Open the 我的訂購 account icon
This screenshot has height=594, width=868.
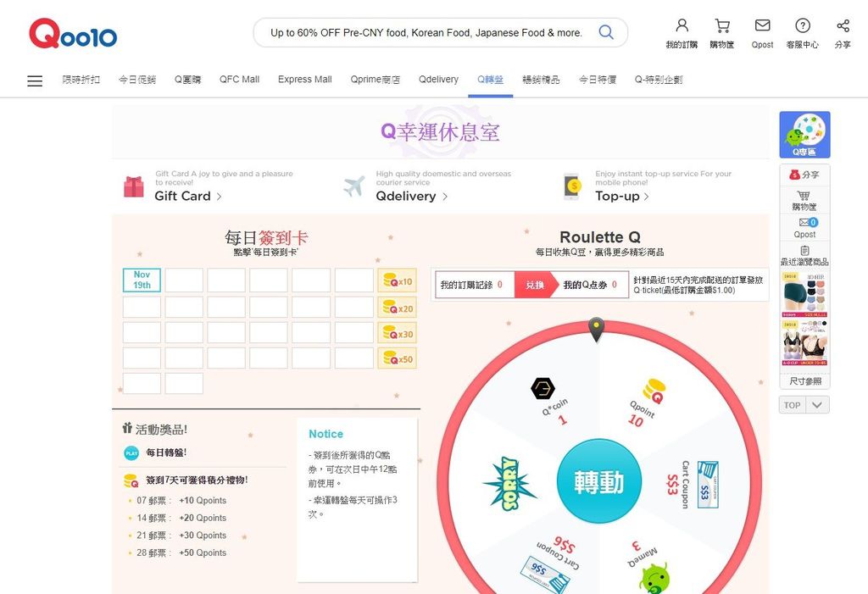682,25
